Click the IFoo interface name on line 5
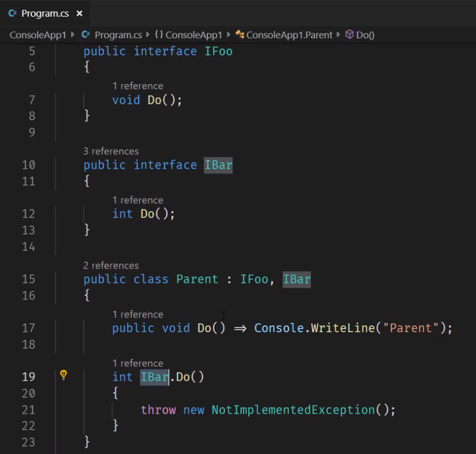 (x=218, y=51)
